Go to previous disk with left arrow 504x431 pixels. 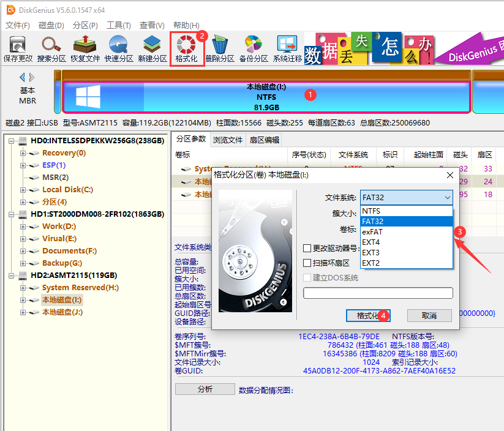(x=22, y=77)
